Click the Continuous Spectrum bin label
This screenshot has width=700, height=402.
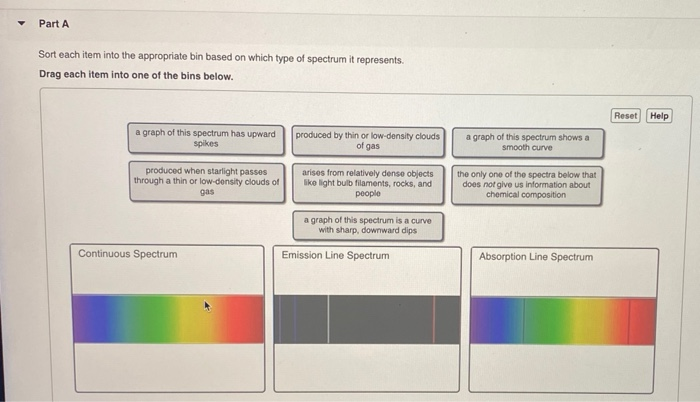128,254
